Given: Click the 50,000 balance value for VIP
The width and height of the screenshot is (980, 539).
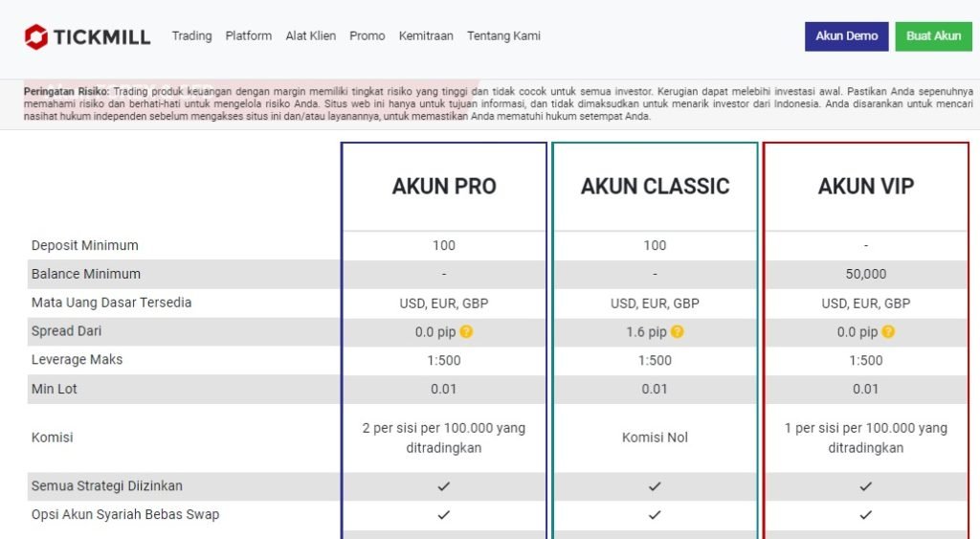Looking at the screenshot, I should point(865,274).
